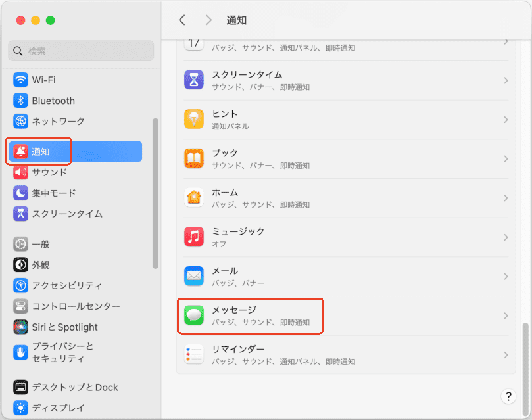
Task: Click the リマインダー app icon
Action: point(194,354)
